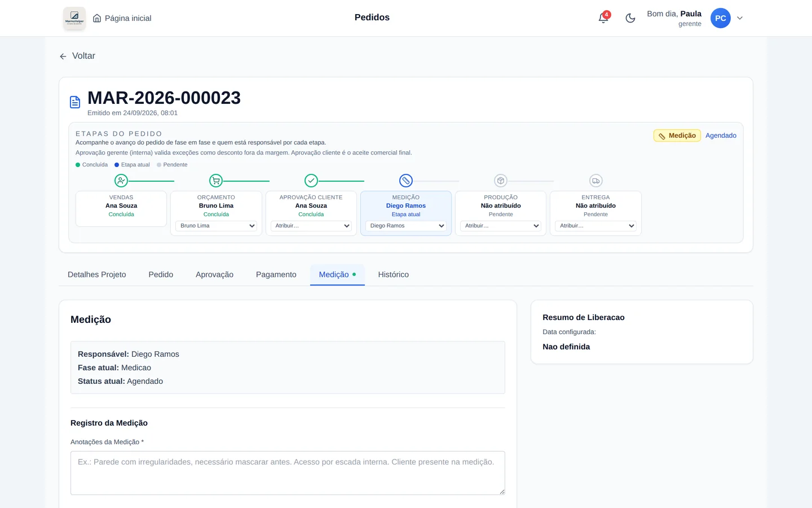Viewport: 812px width, 508px height.
Task: Click the PC user avatar
Action: [721, 18]
